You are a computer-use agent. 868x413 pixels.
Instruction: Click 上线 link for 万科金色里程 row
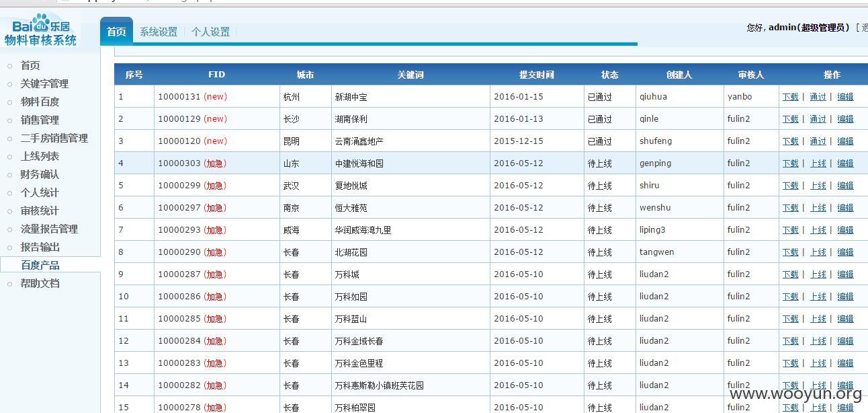tap(818, 363)
